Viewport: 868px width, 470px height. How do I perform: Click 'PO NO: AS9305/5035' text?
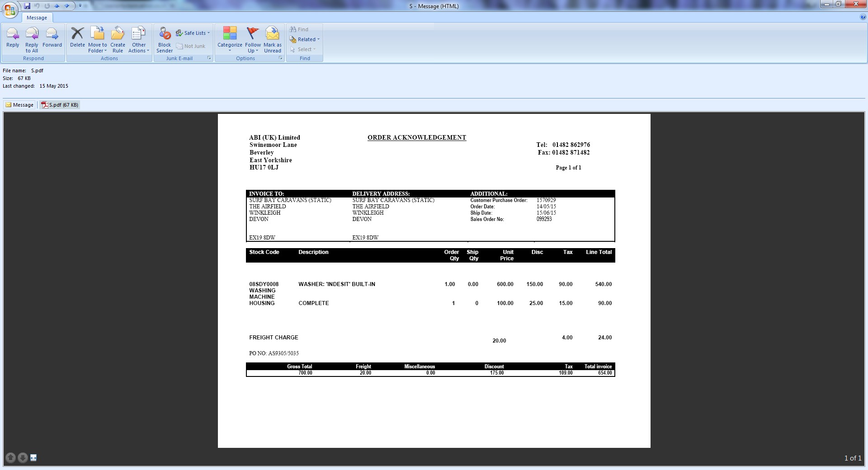(x=274, y=353)
